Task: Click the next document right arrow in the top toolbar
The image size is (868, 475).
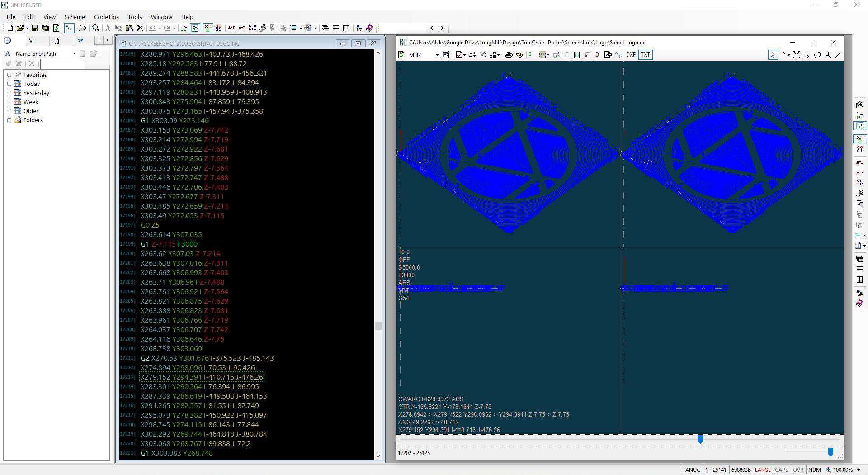Action: 442,28
